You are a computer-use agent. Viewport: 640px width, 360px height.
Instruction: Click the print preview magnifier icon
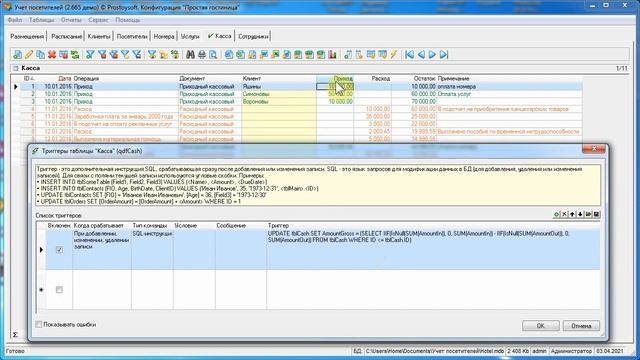(x=213, y=55)
